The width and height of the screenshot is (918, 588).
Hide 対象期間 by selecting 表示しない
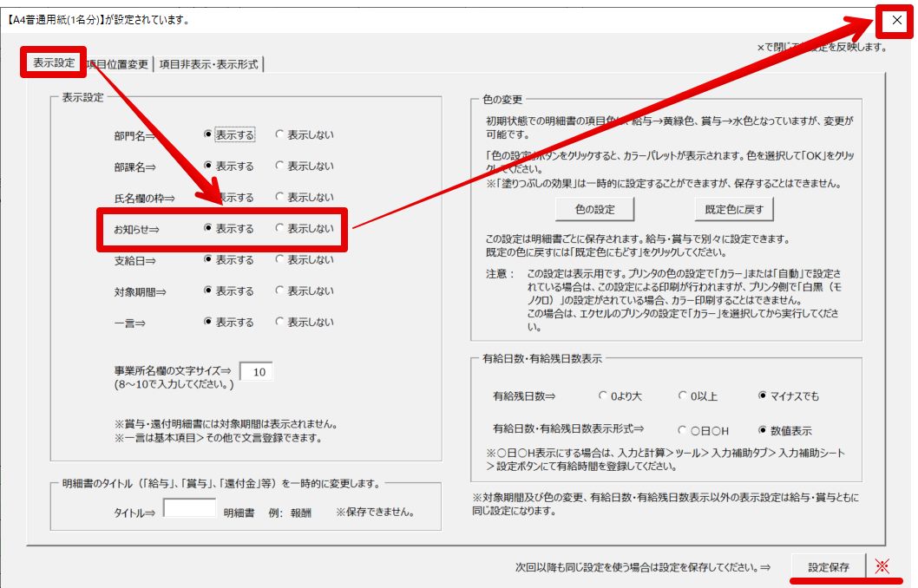coord(280,291)
